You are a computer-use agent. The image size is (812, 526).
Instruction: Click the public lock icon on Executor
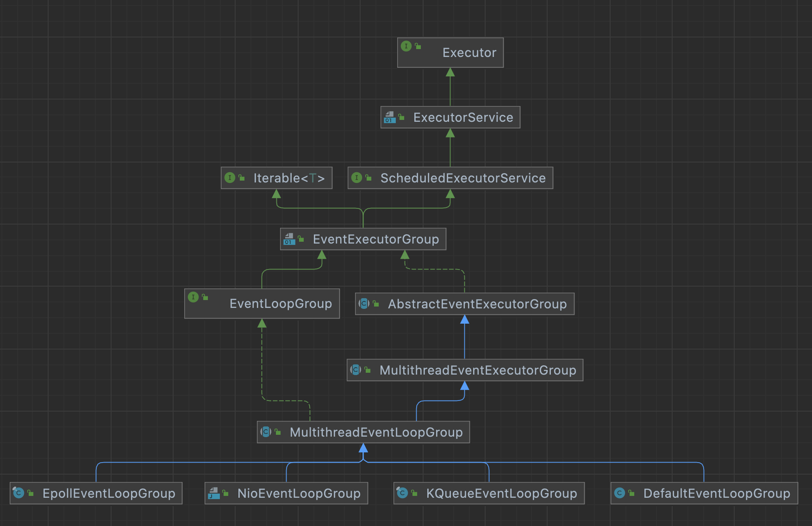pyautogui.click(x=418, y=46)
